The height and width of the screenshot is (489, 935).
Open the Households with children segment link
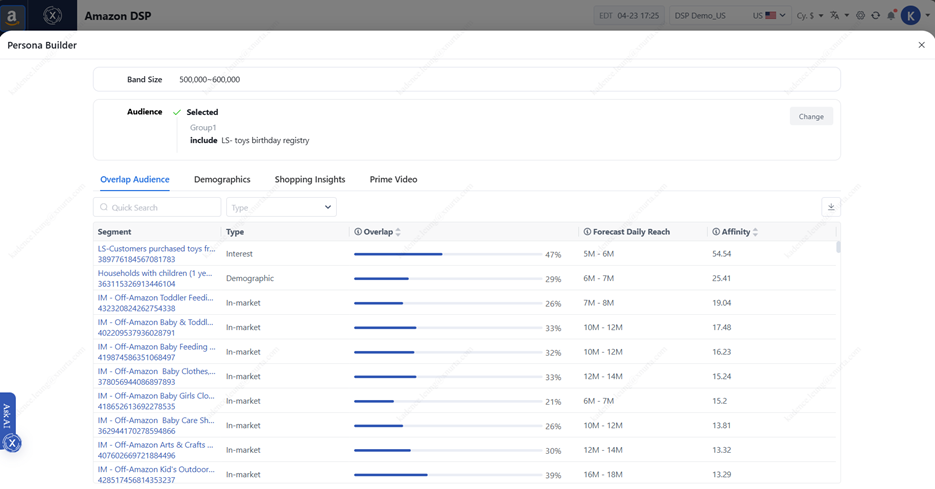tap(155, 273)
